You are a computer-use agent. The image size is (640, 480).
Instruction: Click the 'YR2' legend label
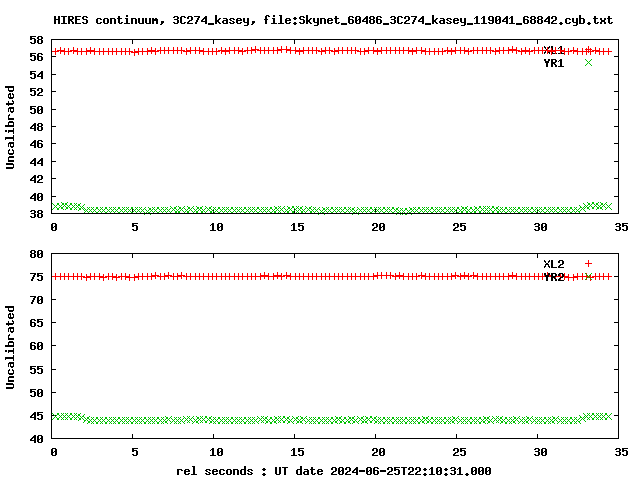pyautogui.click(x=553, y=277)
